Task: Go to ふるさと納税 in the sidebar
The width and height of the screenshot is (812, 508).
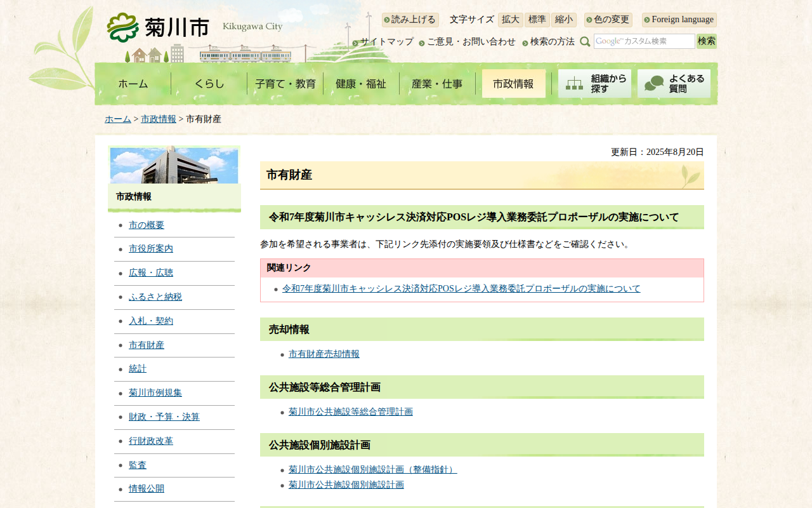Action: pyautogui.click(x=155, y=297)
